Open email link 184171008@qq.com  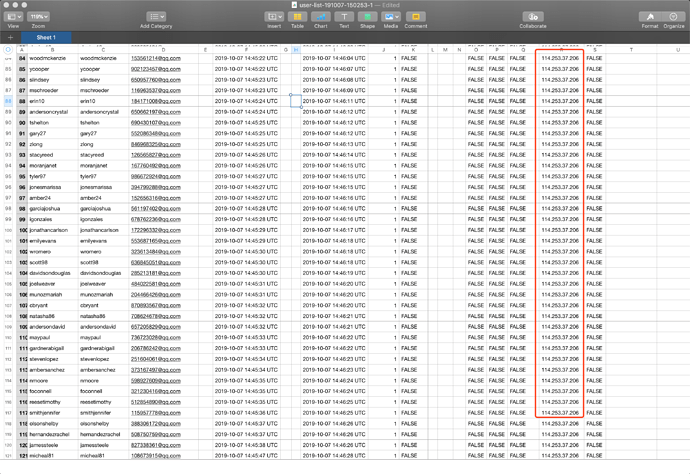(156, 101)
